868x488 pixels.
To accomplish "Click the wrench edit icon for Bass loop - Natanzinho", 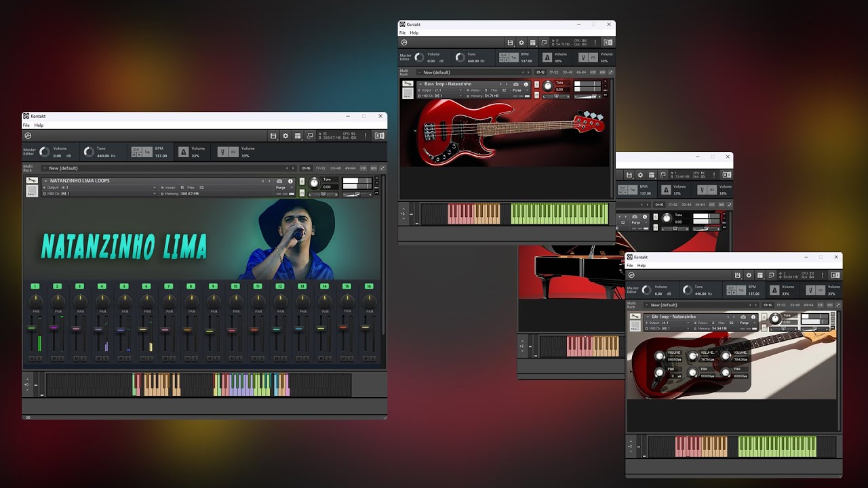I will coord(408,84).
